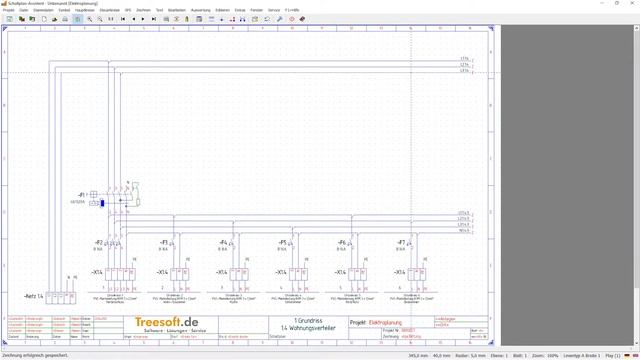The width and height of the screenshot is (640, 360).
Task: Open the Projekt menu
Action: (x=9, y=10)
